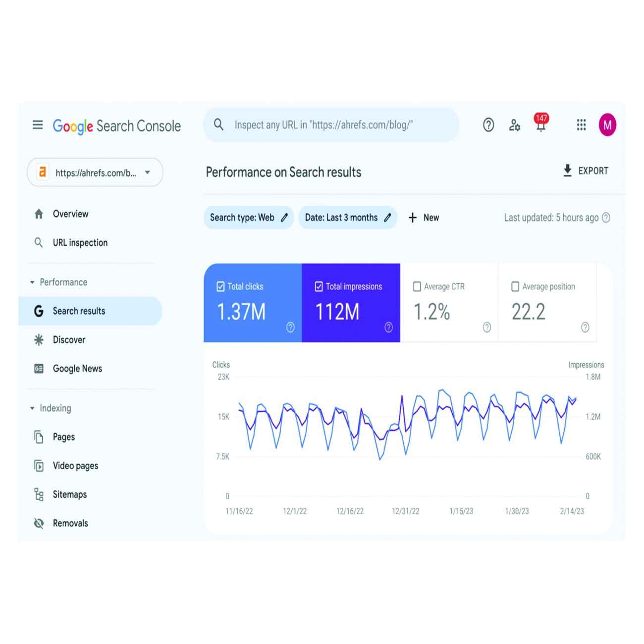Click the Discover asterisk icon

click(39, 340)
